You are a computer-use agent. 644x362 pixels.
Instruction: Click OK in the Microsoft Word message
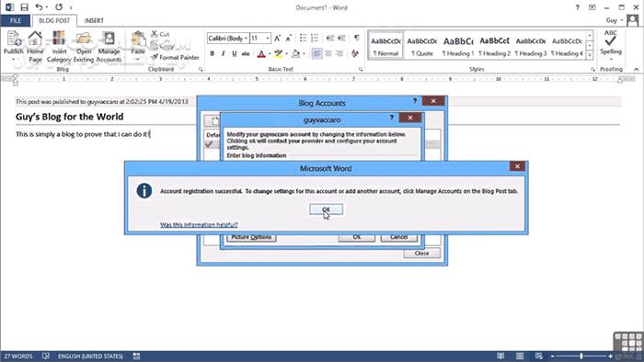[326, 209]
